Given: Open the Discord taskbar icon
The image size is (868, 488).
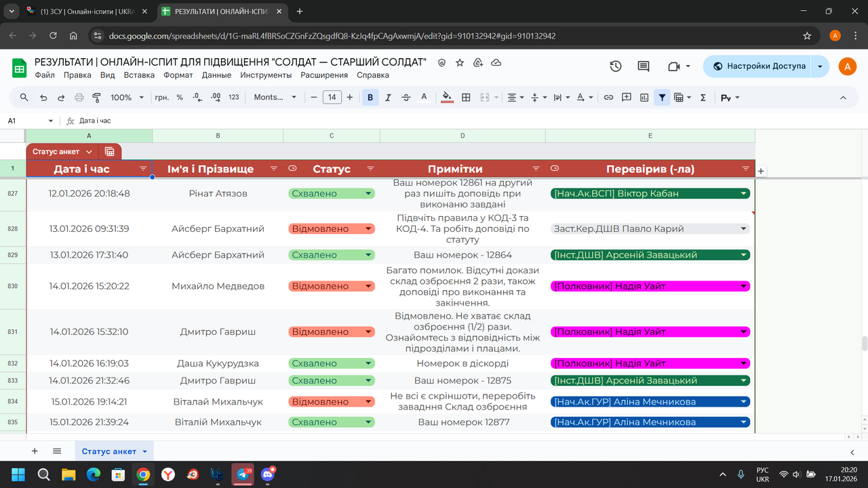Looking at the screenshot, I should click(267, 474).
